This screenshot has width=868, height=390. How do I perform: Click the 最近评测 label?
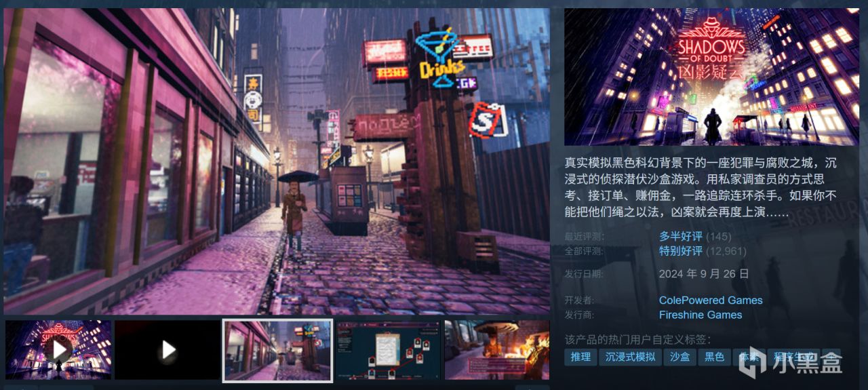(x=584, y=237)
